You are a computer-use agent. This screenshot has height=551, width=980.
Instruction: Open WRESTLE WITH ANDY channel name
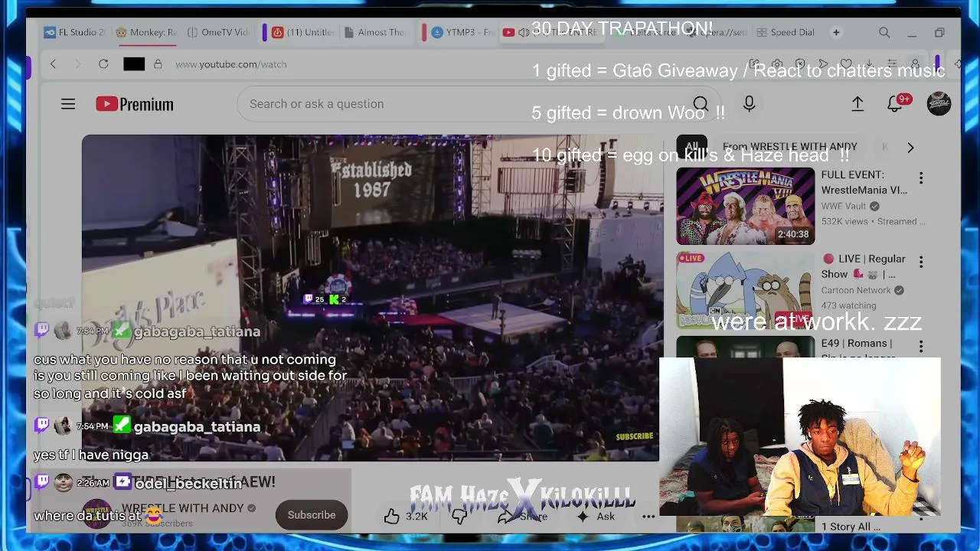coord(183,508)
